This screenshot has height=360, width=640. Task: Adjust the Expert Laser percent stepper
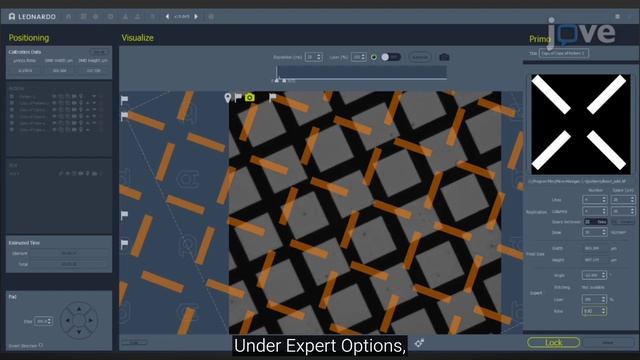pyautogui.click(x=594, y=299)
